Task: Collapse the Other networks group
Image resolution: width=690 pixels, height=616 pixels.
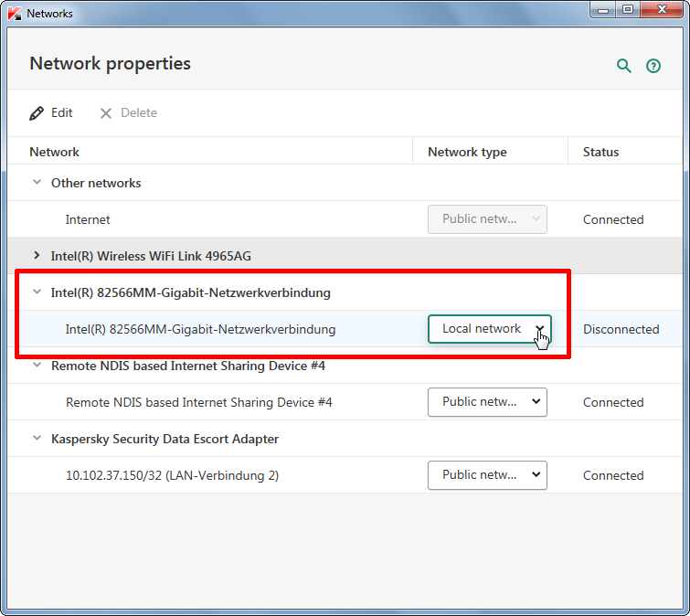Action: [37, 182]
